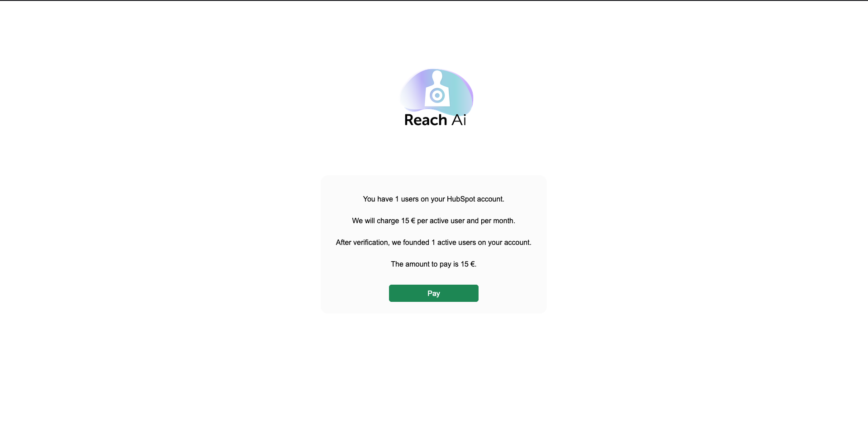This screenshot has width=868, height=427.
Task: Click the bullseye target icon in the logo
Action: pos(437,95)
